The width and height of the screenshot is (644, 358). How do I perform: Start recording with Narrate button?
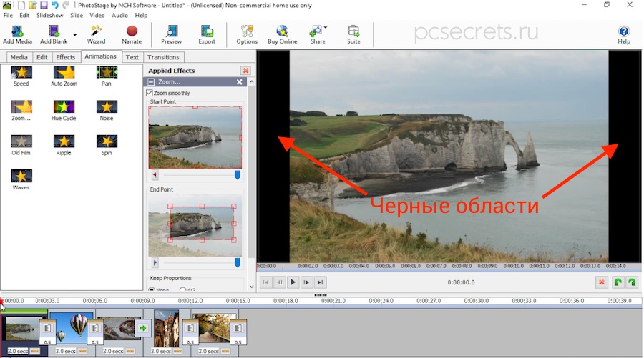(132, 32)
